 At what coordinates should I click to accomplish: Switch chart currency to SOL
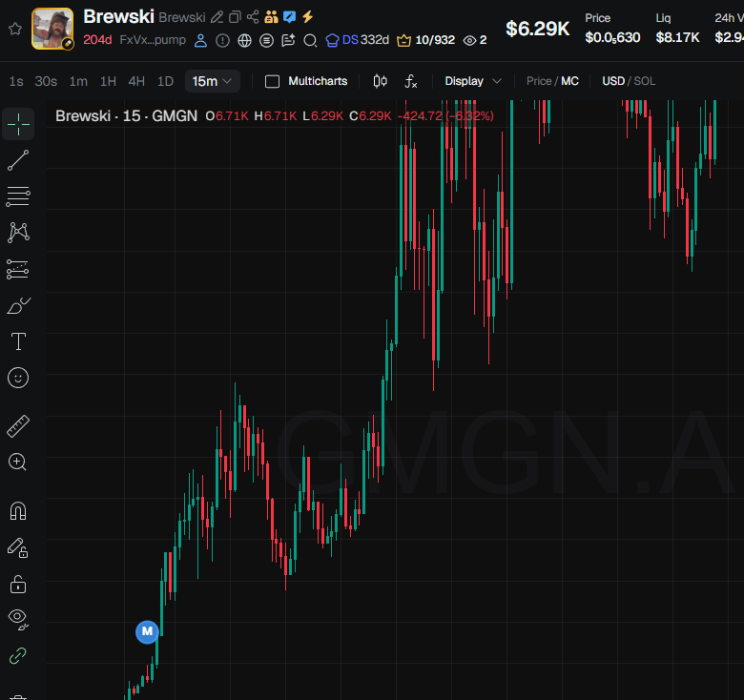645,81
